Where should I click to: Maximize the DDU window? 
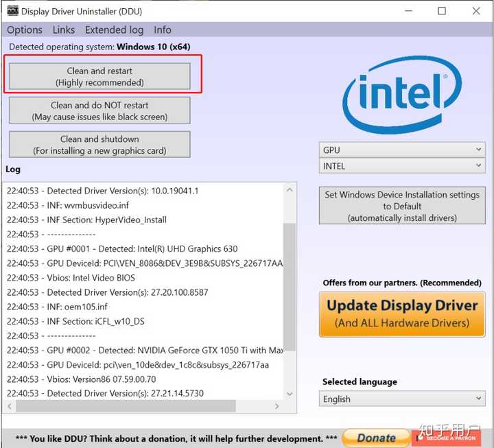pos(442,11)
